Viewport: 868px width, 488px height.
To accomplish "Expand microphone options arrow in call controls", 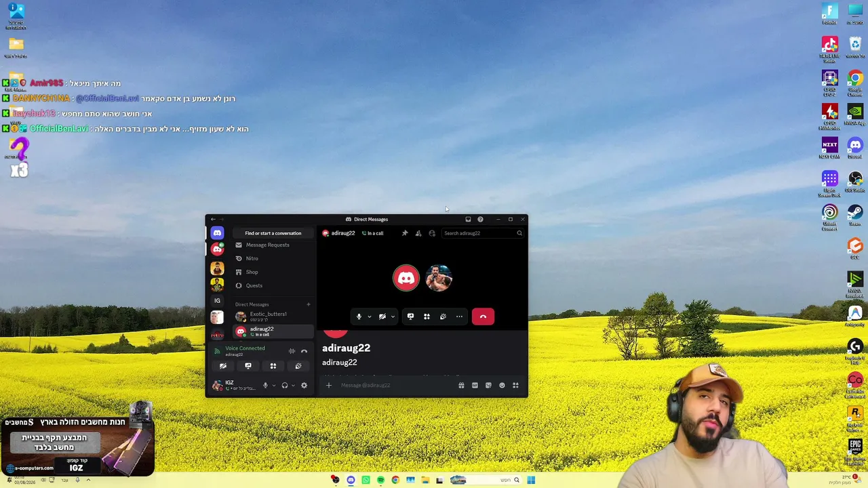I will point(369,317).
